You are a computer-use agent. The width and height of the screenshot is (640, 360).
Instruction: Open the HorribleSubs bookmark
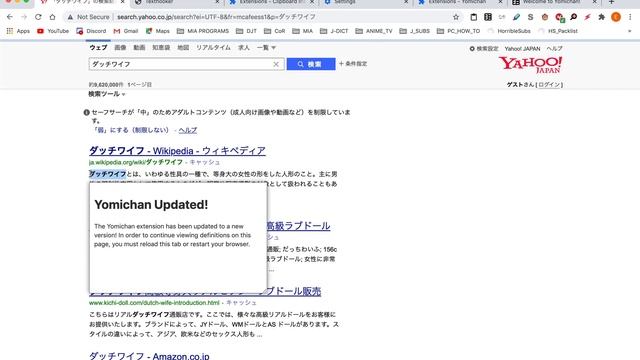click(509, 31)
